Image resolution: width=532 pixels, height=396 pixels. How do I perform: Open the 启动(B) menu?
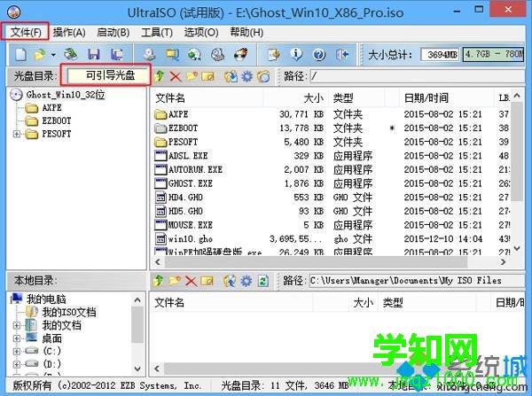click(113, 32)
